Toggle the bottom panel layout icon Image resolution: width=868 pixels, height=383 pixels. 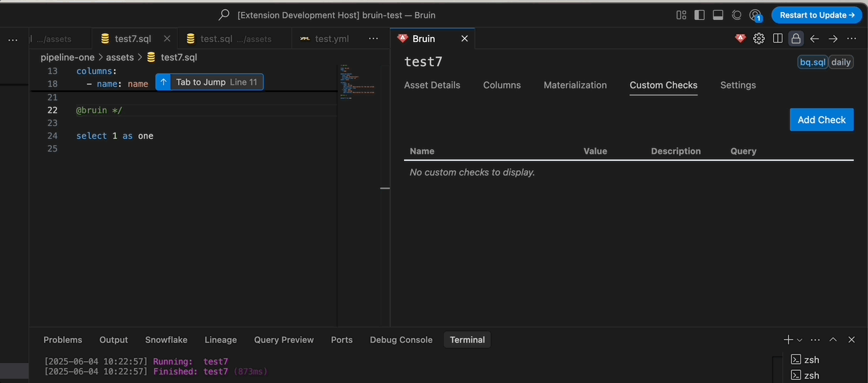pyautogui.click(x=718, y=15)
